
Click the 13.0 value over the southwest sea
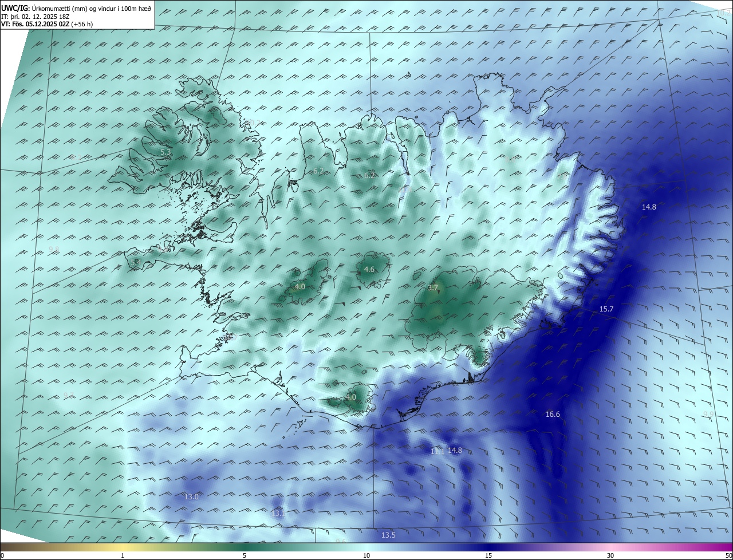tap(191, 497)
